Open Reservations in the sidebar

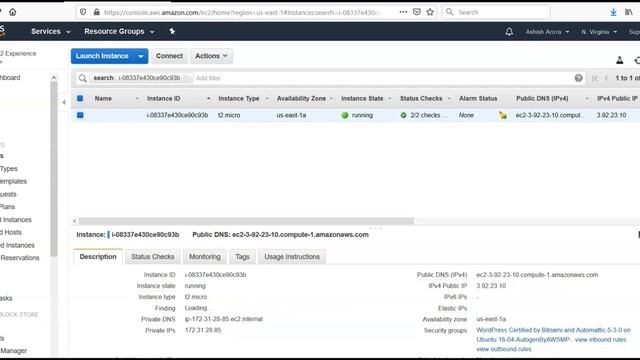[x=20, y=258]
